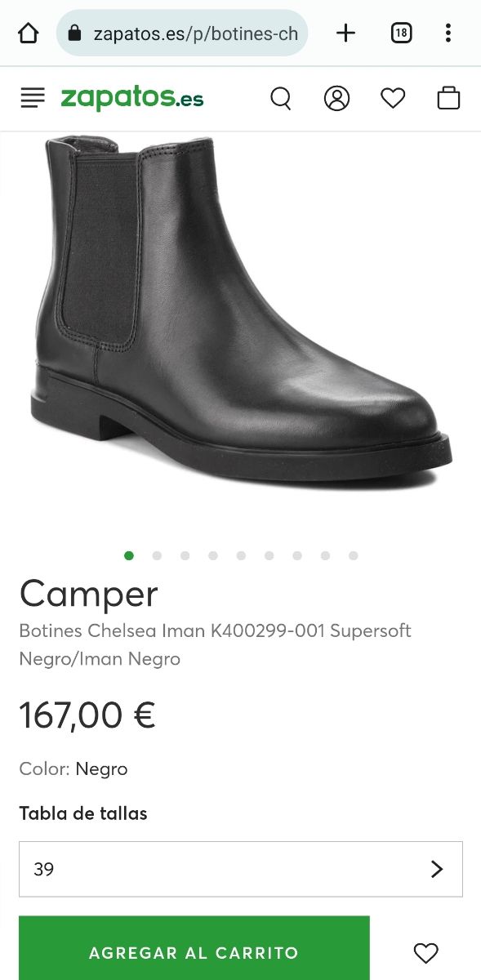
Task: Tap the search magnifier icon
Action: coord(281,99)
